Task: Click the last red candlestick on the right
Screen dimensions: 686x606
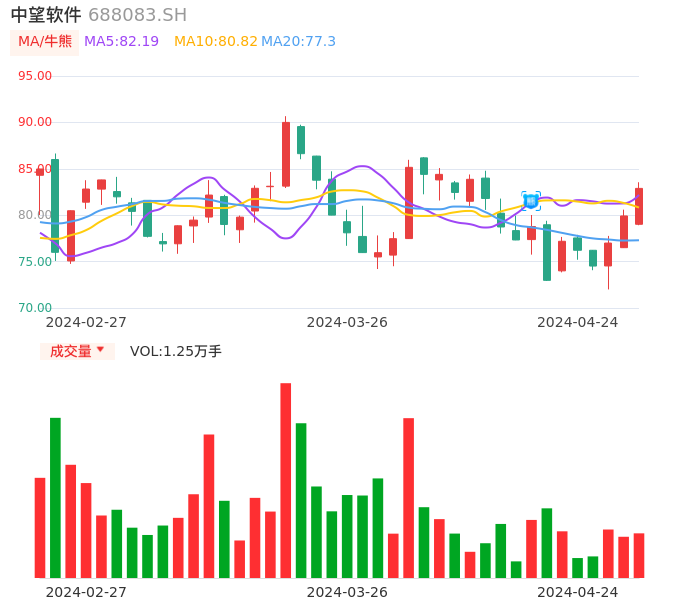Action: pos(639,206)
